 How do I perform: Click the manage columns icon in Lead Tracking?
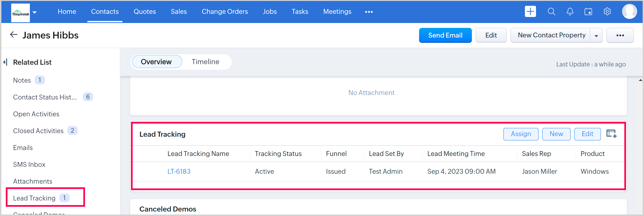pos(611,134)
